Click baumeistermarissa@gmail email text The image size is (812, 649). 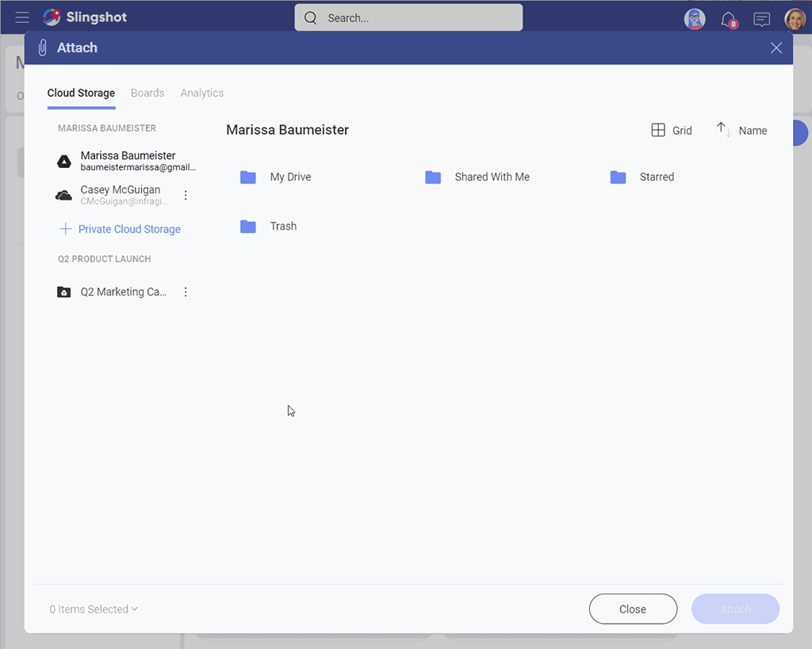138,167
